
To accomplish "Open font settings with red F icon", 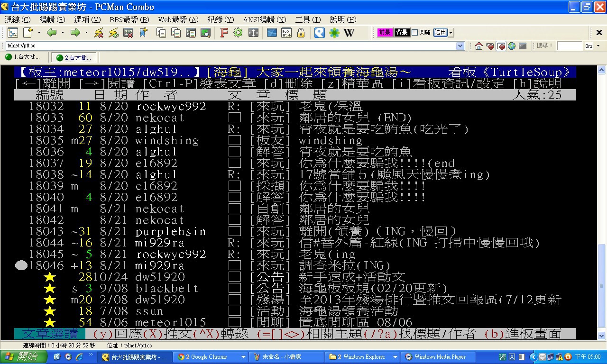I will [224, 33].
